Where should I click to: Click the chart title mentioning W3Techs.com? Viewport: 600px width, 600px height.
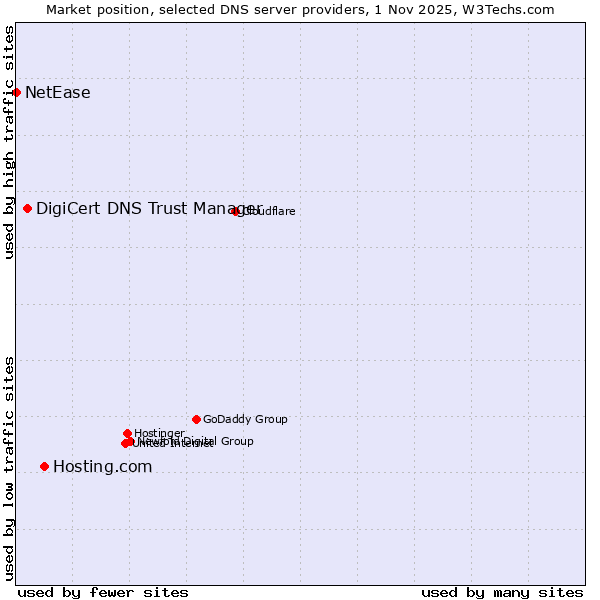click(x=300, y=9)
